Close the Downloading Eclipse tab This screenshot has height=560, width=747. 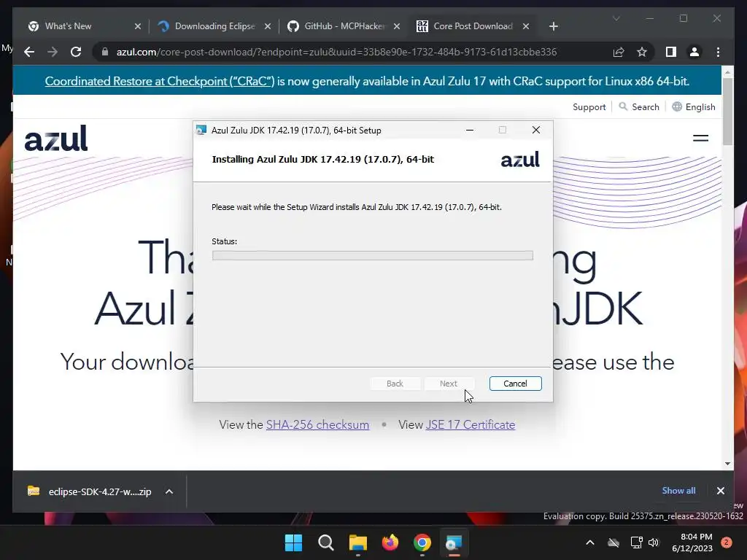click(268, 26)
